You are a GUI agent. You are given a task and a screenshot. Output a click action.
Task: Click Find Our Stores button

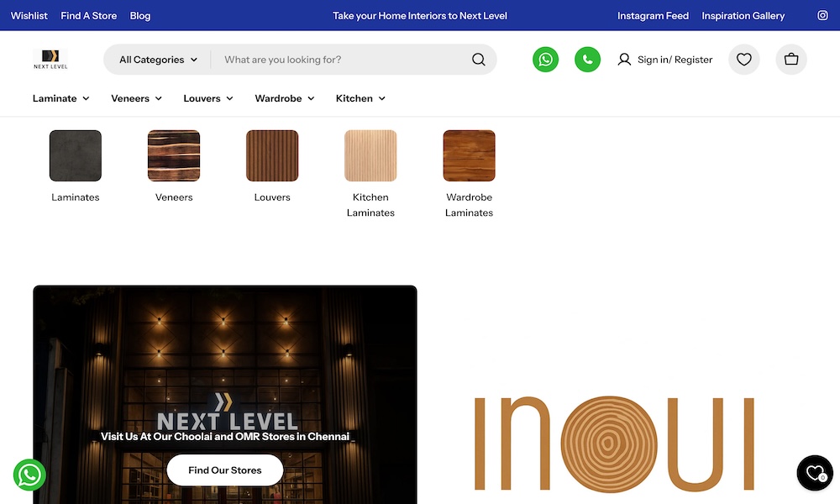pyautogui.click(x=224, y=470)
